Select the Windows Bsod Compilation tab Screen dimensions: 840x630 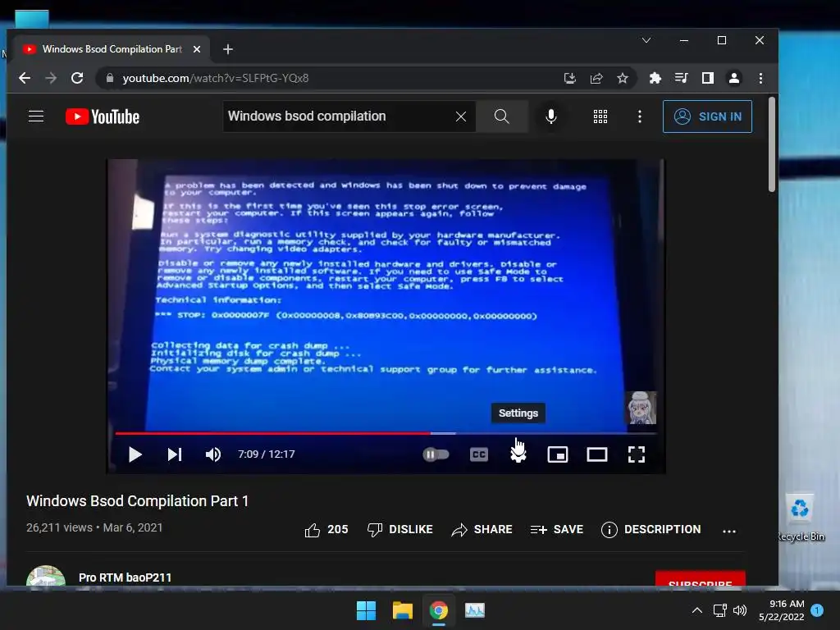[x=112, y=49]
